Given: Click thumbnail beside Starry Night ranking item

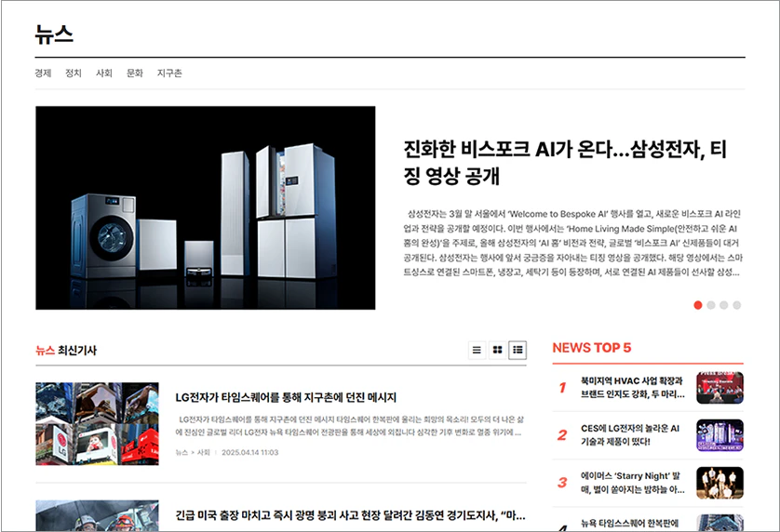Looking at the screenshot, I should [719, 483].
